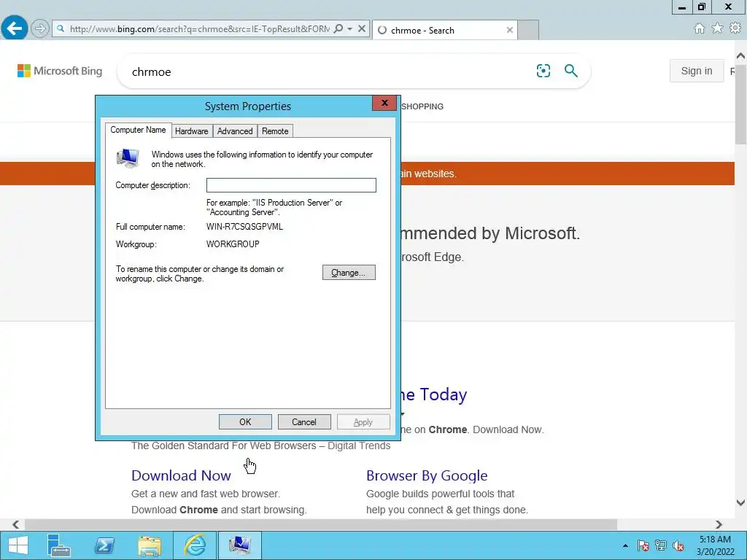Click horizontal scrollbar right arrow
This screenshot has width=747, height=560.
pos(719,524)
